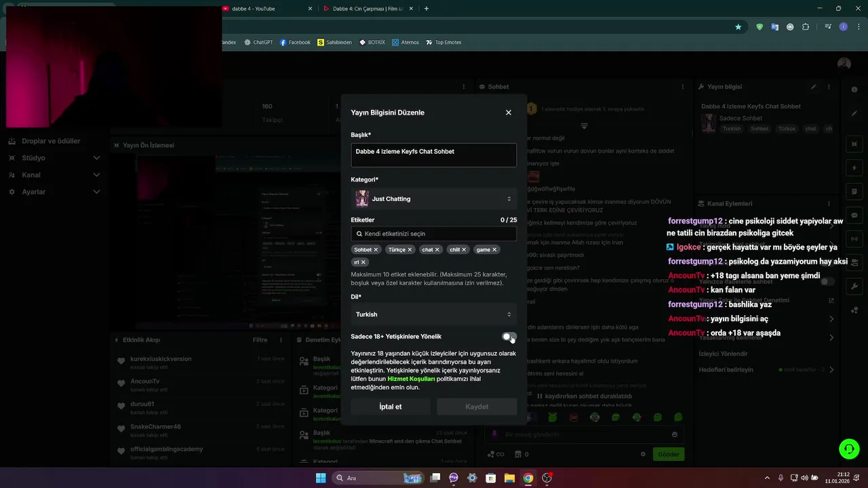Viewport: 868px width, 488px height.
Task: Remove the Türkçe tag
Action: (409, 249)
